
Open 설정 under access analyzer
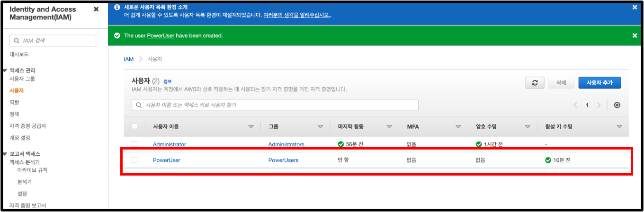point(22,194)
